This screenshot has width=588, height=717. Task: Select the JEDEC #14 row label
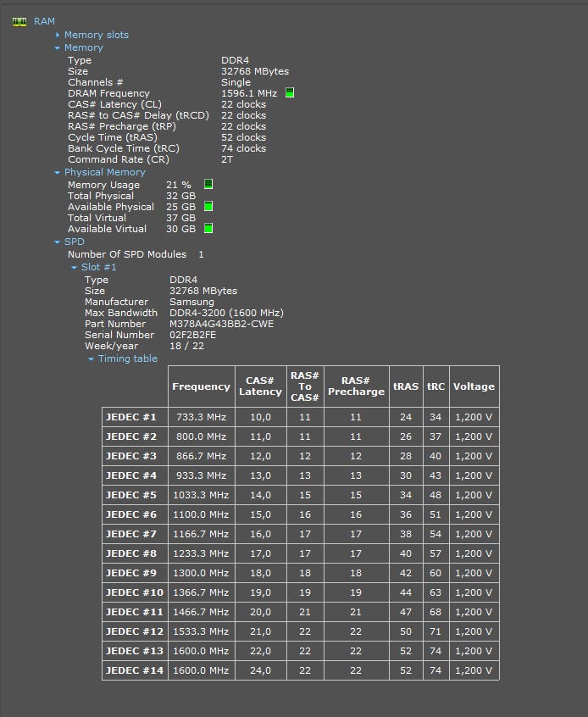point(134,670)
